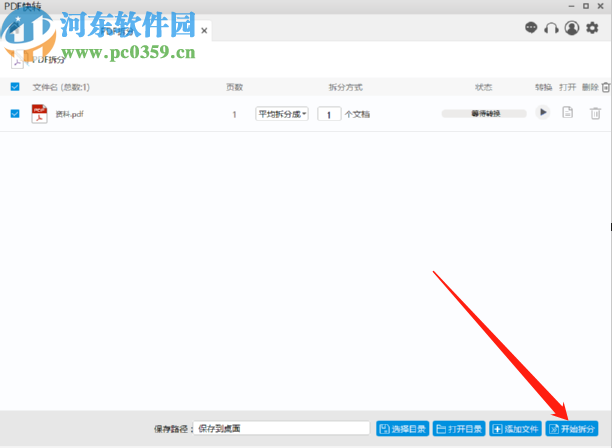
Task: Click the 删除 column header label
Action: point(590,87)
